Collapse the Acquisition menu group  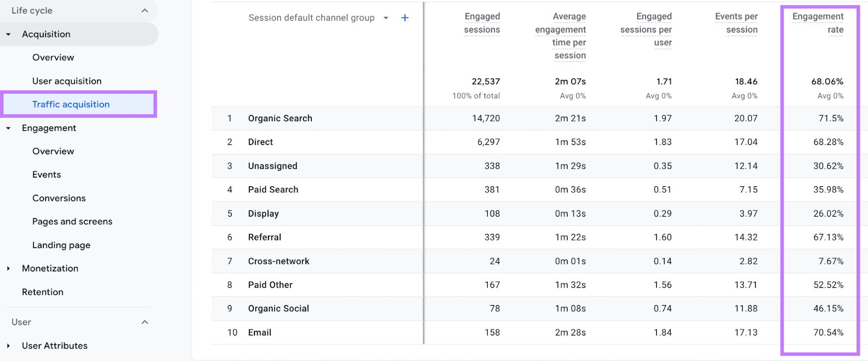9,34
